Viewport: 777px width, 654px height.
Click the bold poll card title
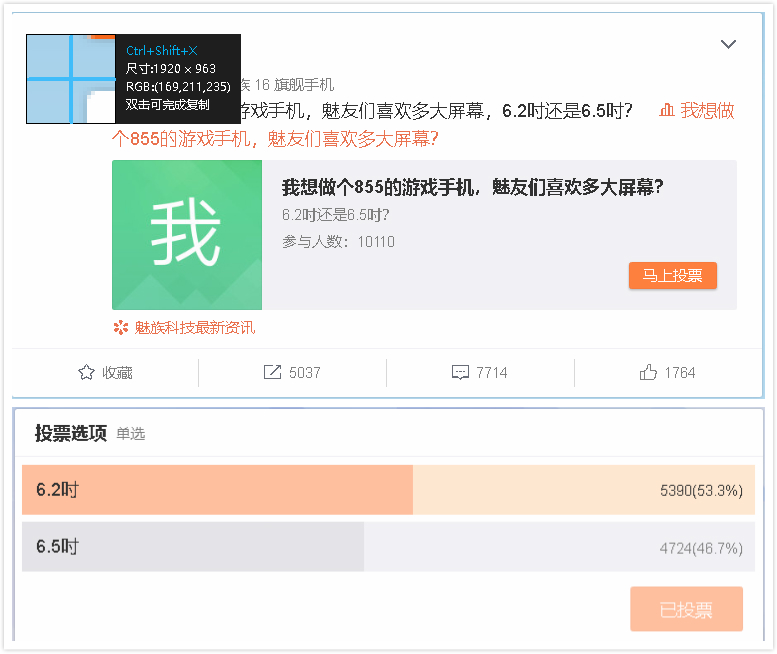472,187
